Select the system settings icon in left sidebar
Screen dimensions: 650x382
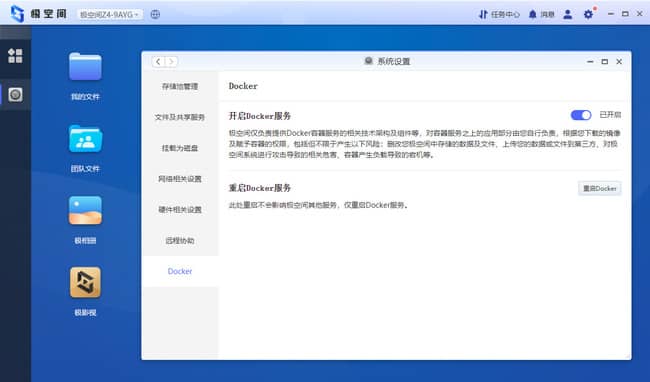point(15,95)
